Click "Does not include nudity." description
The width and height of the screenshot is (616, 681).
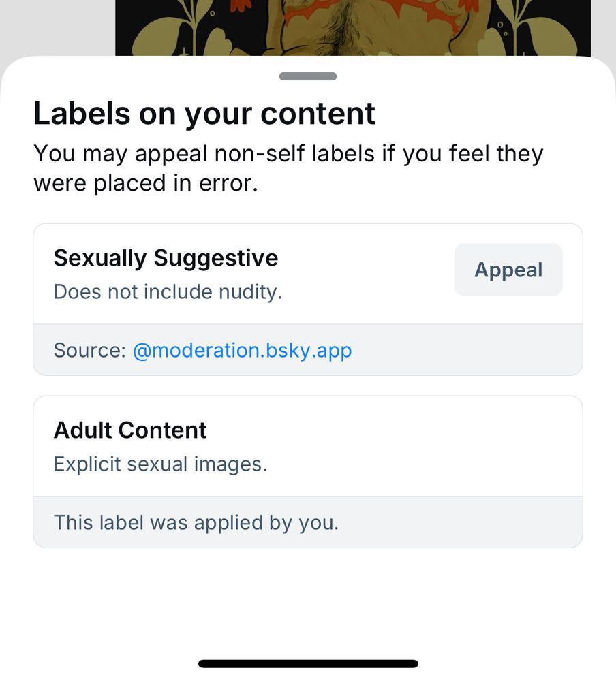(x=168, y=292)
